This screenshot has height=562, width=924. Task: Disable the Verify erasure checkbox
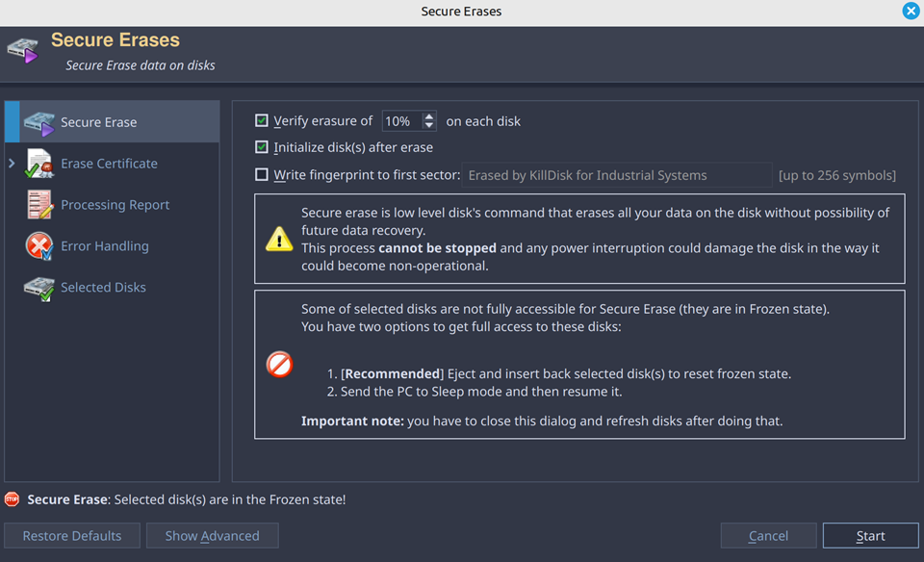pyautogui.click(x=262, y=121)
